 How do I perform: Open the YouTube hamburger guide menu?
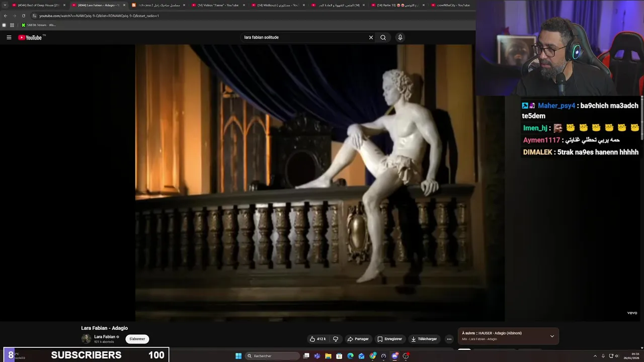[9, 37]
